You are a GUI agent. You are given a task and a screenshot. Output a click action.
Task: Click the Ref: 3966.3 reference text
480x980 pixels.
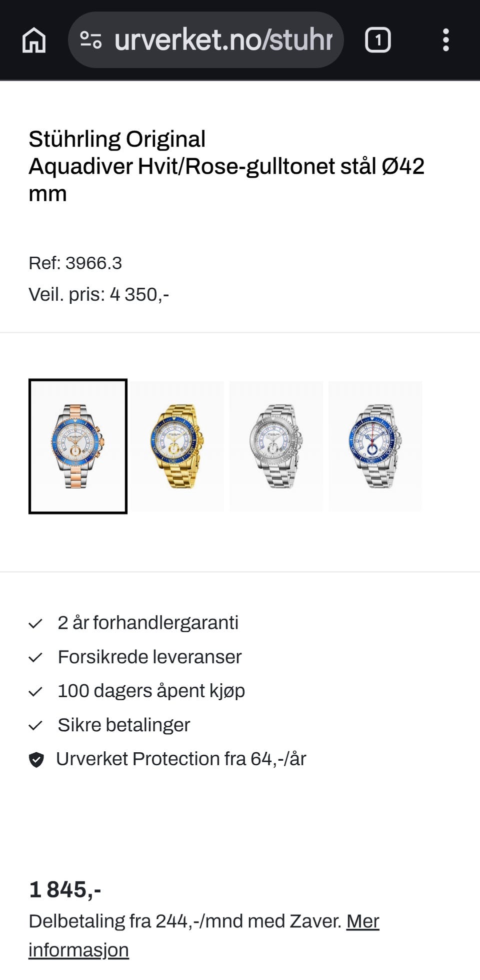click(75, 263)
